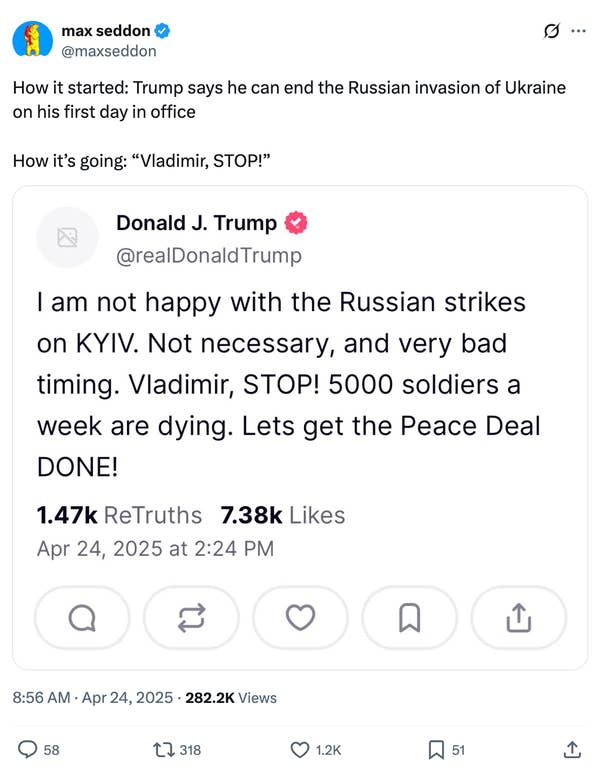This screenshot has height=770, width=600.
Task: Click the quoted post's reply bubble button
Action: [82, 618]
